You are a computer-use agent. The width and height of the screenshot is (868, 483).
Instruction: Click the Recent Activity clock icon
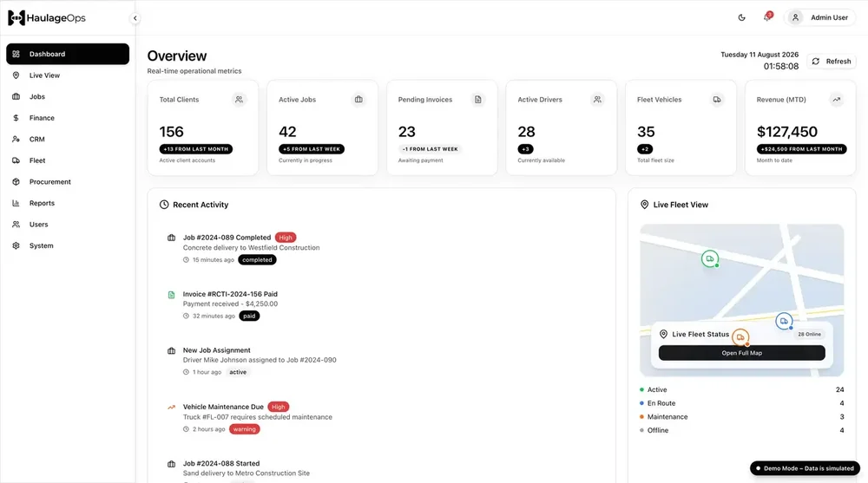pos(164,205)
